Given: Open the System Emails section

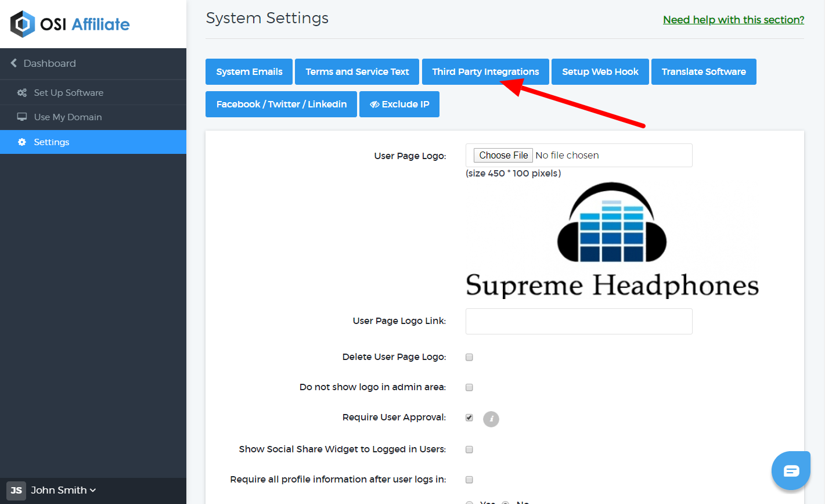Looking at the screenshot, I should click(x=249, y=71).
